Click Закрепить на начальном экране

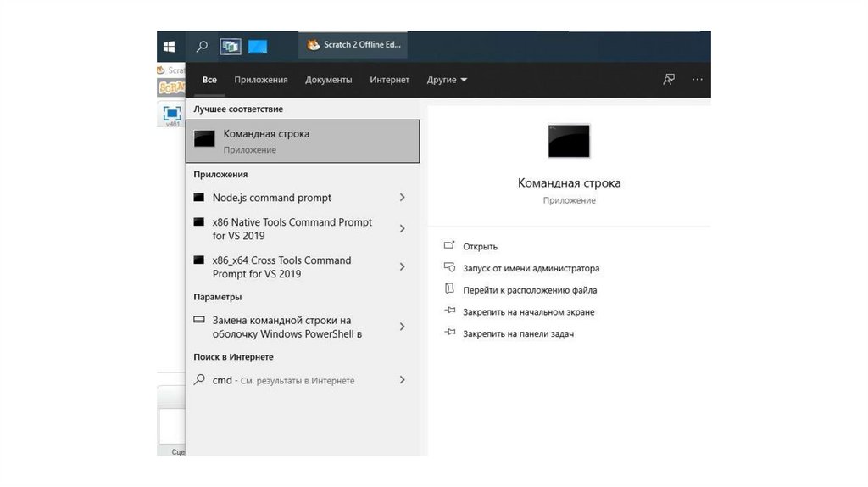pyautogui.click(x=529, y=312)
